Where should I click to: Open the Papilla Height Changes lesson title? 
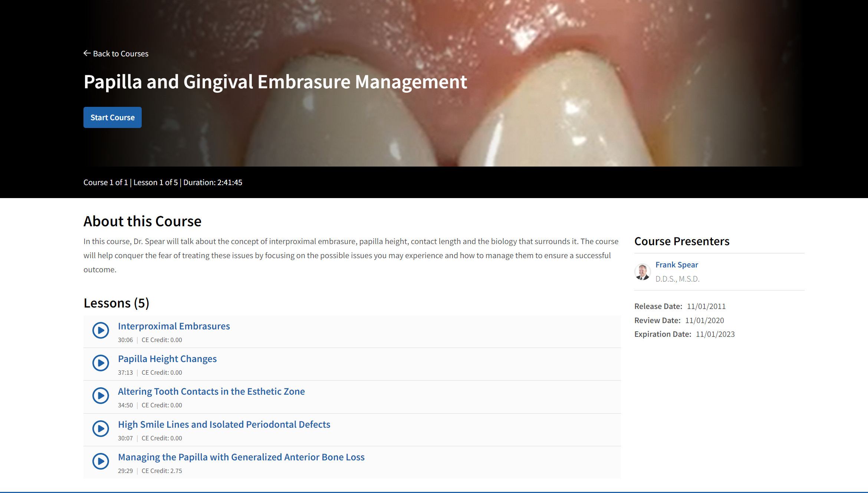pyautogui.click(x=167, y=359)
